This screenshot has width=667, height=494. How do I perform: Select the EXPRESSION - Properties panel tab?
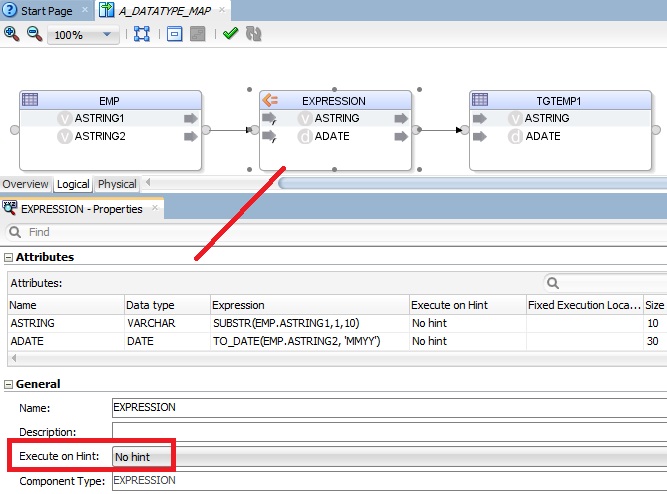[82, 209]
